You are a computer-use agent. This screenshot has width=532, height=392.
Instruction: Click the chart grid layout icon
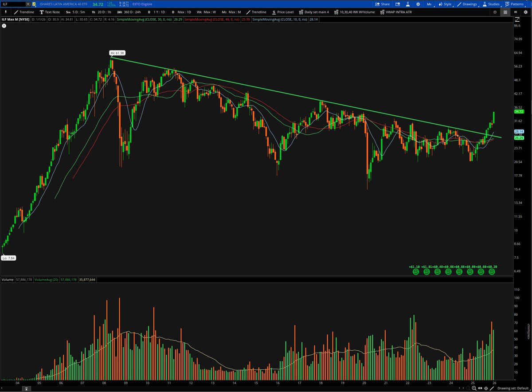[x=505, y=12]
